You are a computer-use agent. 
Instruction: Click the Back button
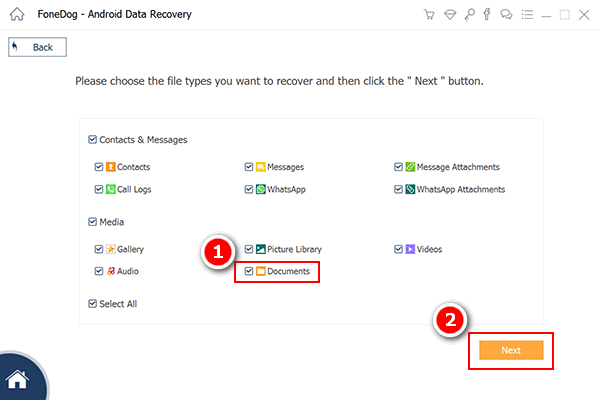click(37, 47)
